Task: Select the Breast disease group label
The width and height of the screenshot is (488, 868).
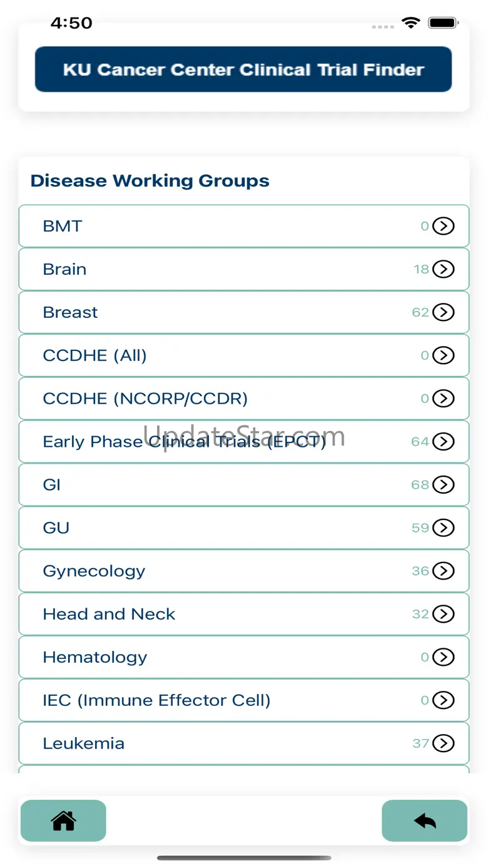Action: click(70, 312)
